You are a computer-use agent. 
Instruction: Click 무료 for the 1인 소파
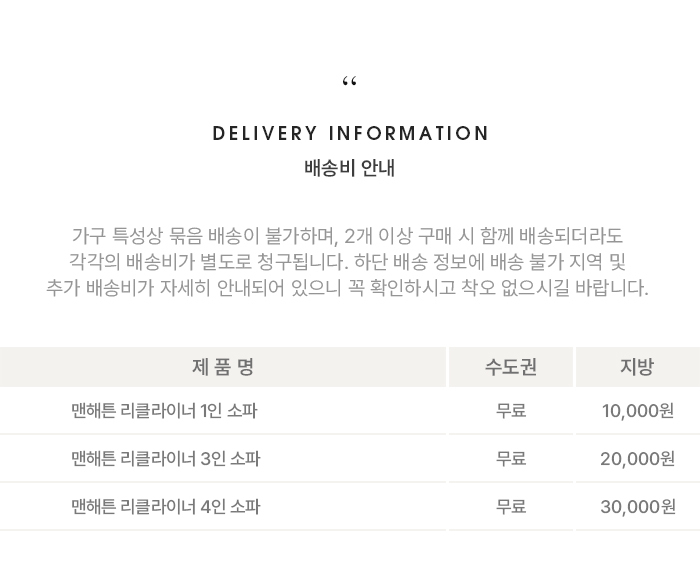pyautogui.click(x=511, y=411)
